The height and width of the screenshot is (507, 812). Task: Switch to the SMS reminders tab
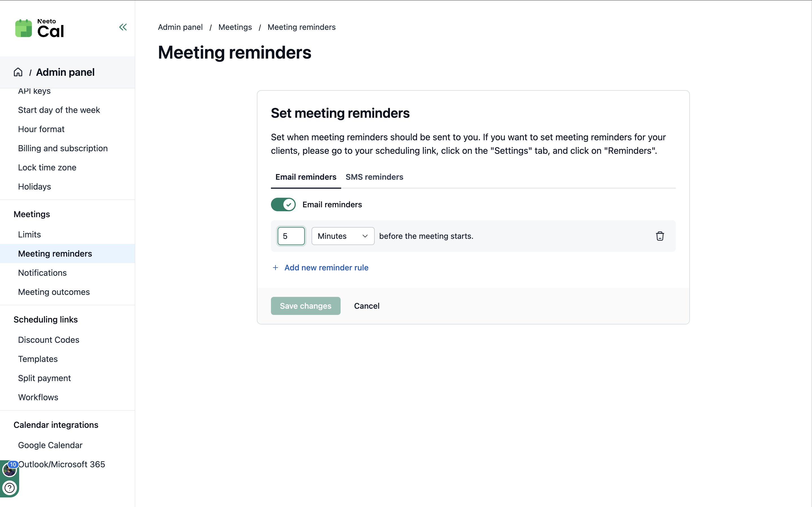point(374,177)
